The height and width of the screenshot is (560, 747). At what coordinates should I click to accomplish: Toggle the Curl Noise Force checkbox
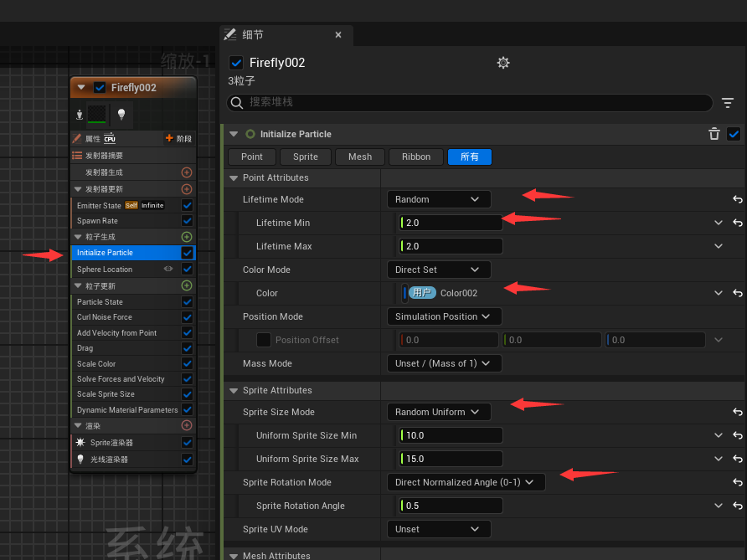tap(188, 317)
